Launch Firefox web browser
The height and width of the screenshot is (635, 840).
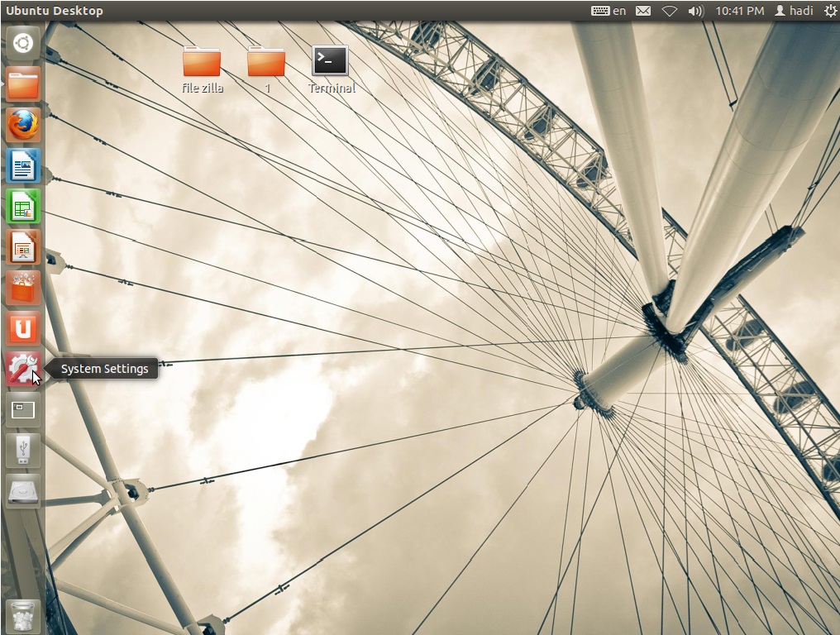(23, 125)
